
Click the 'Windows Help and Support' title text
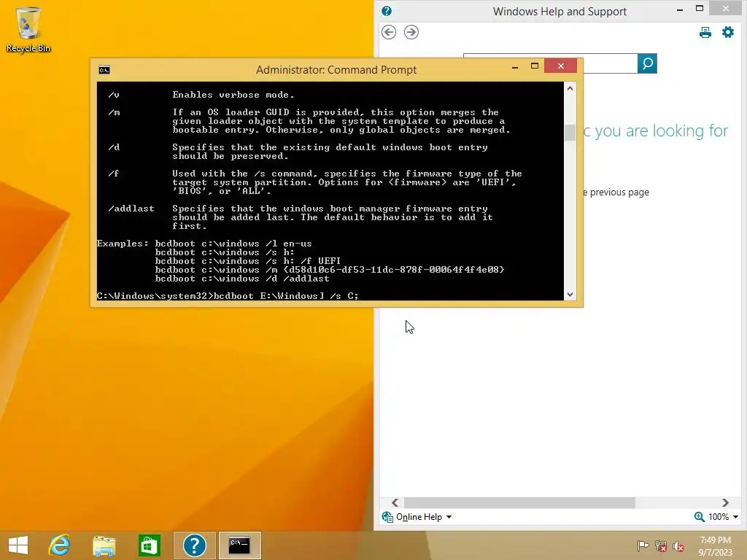coord(560,12)
